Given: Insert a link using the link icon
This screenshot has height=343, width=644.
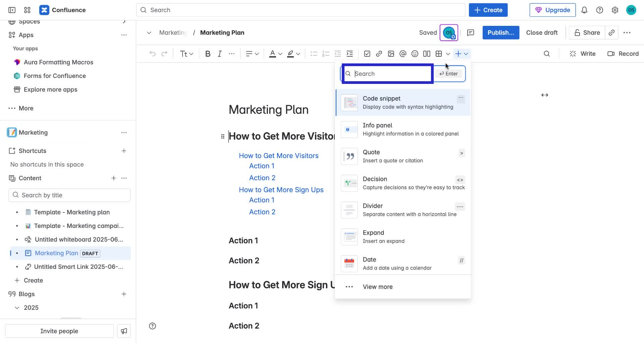Looking at the screenshot, I should (379, 53).
